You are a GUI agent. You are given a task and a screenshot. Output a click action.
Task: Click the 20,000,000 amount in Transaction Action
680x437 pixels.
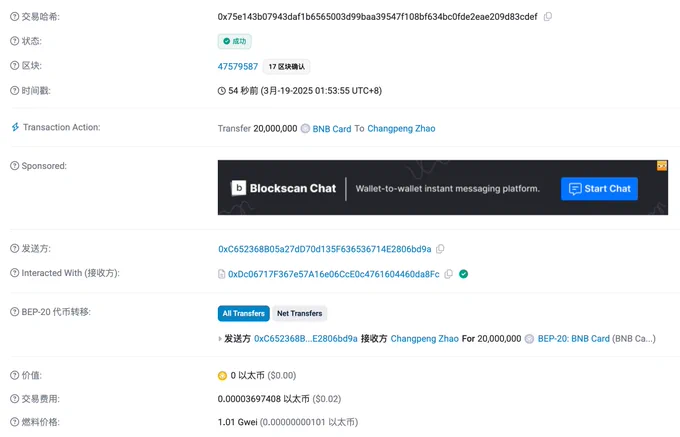coord(275,129)
